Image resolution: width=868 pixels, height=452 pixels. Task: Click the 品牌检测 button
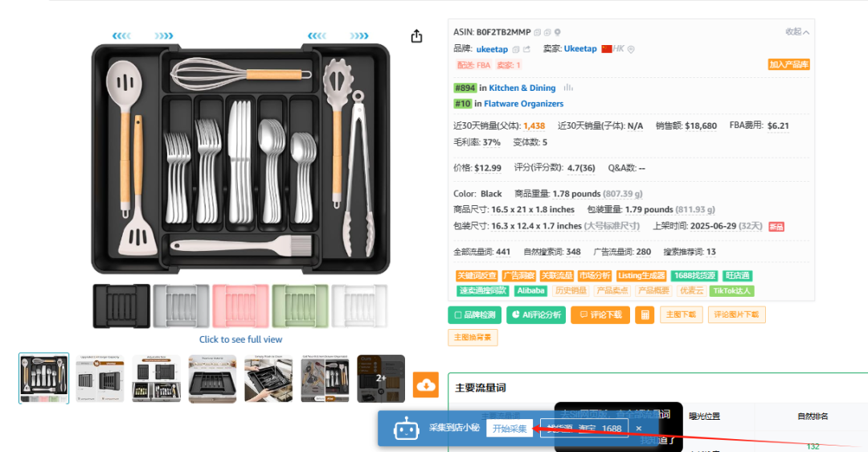pos(474,314)
